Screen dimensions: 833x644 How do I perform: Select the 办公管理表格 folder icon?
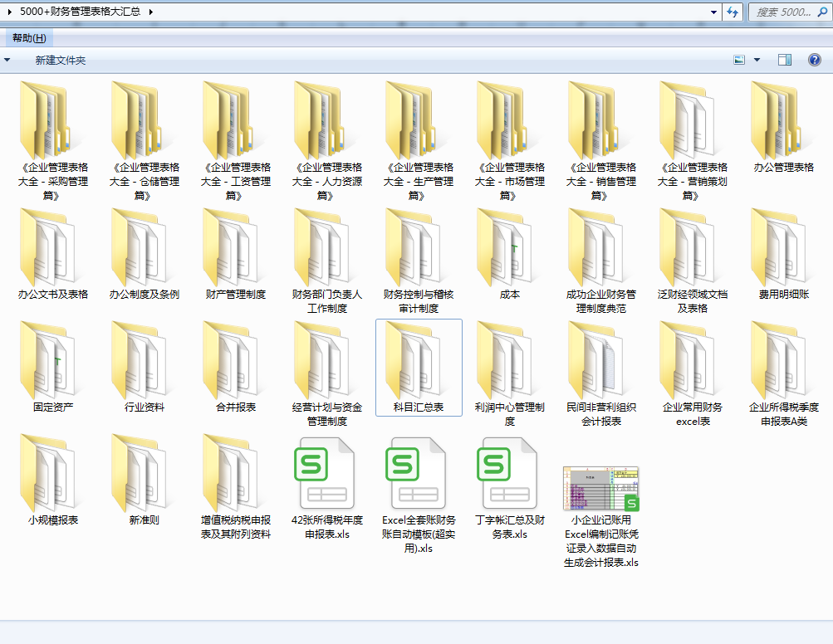tap(784, 121)
